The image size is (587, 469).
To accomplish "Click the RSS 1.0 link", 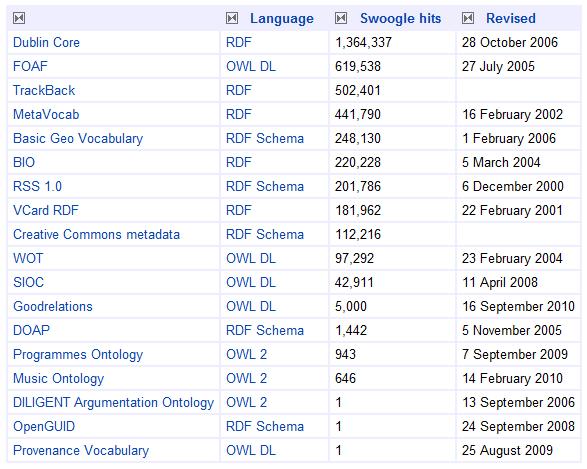I will 37,186.
